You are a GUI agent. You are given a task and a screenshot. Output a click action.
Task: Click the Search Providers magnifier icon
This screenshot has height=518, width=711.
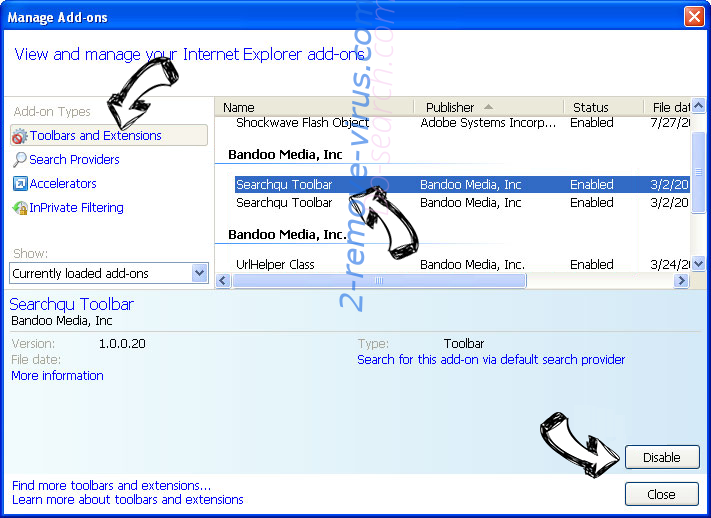(x=19, y=159)
